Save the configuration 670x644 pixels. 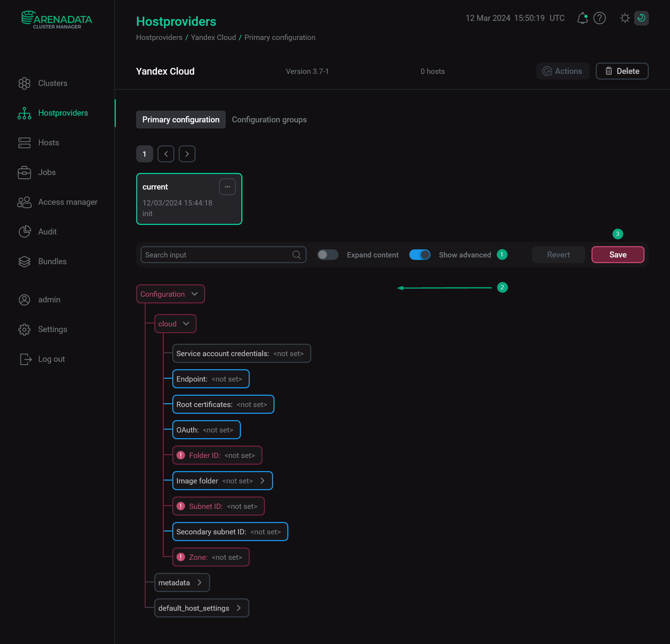tap(618, 255)
